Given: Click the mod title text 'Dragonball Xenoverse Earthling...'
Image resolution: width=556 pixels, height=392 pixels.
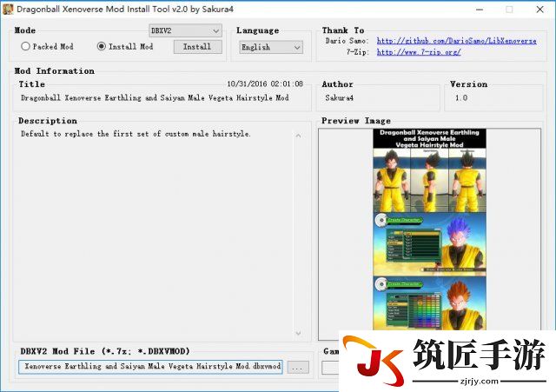Looking at the screenshot, I should pyautogui.click(x=155, y=97).
